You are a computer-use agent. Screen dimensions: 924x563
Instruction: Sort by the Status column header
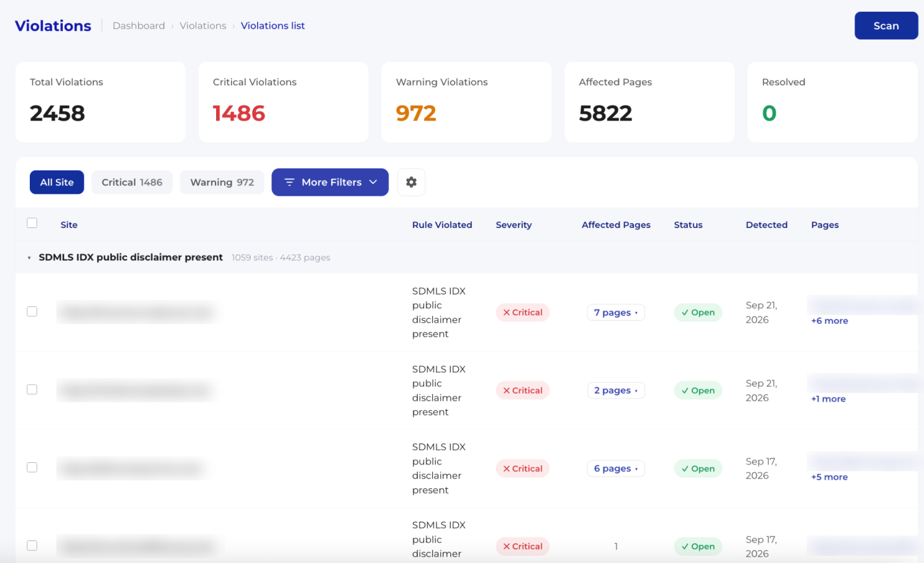pos(688,225)
